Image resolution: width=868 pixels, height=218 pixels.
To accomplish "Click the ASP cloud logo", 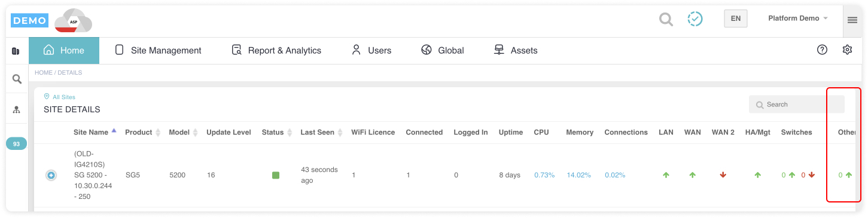I will pyautogui.click(x=73, y=21).
